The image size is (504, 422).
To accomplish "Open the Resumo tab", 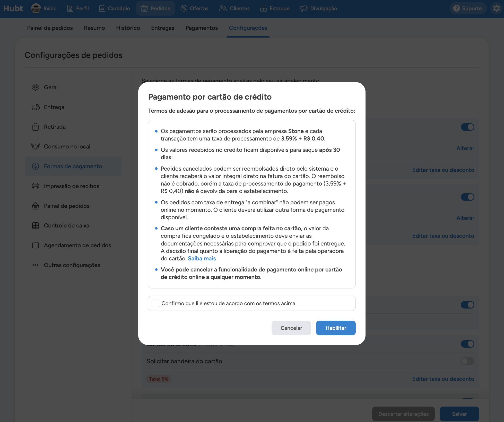I will [94, 28].
